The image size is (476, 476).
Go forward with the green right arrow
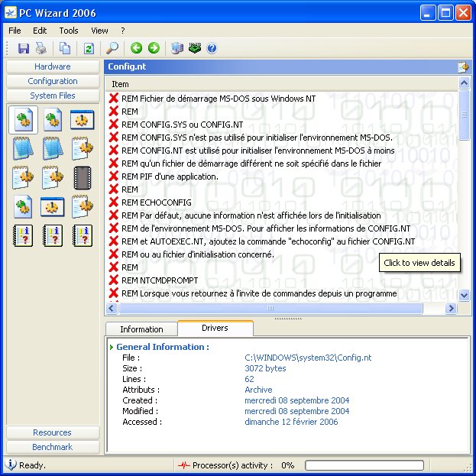(x=154, y=48)
